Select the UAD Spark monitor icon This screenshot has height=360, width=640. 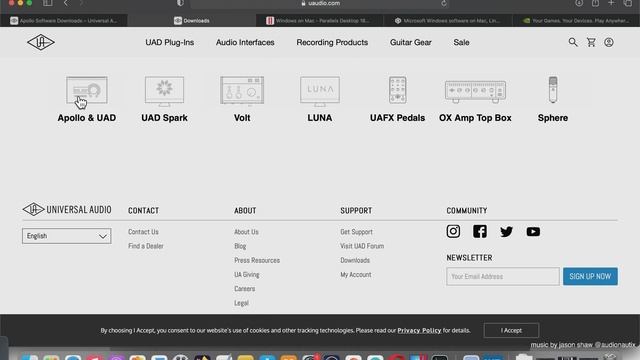click(164, 91)
